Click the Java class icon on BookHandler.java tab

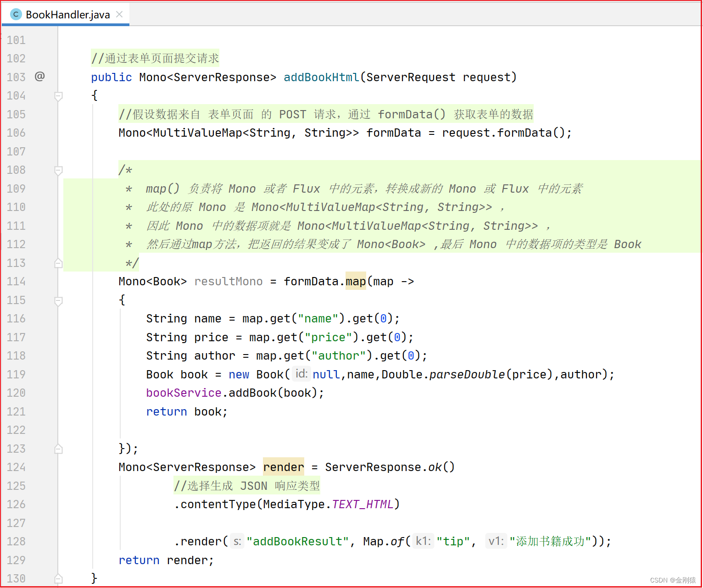16,14
